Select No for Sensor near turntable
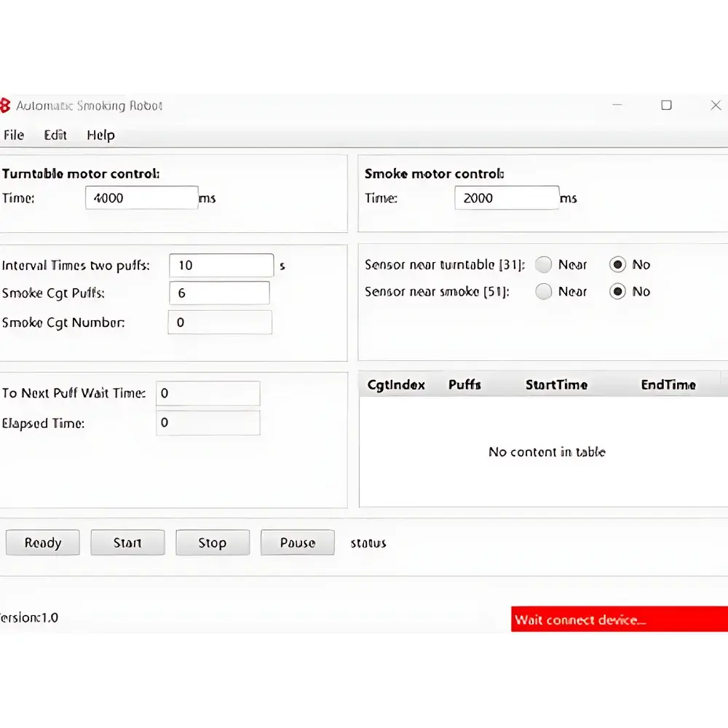The image size is (728, 728). 618,265
